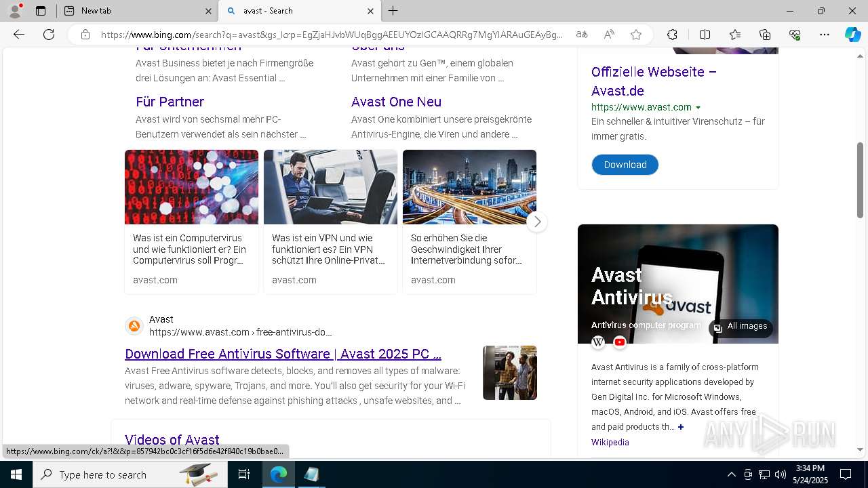Image resolution: width=868 pixels, height=488 pixels.
Task: Click the taskbar search box
Action: (x=130, y=474)
